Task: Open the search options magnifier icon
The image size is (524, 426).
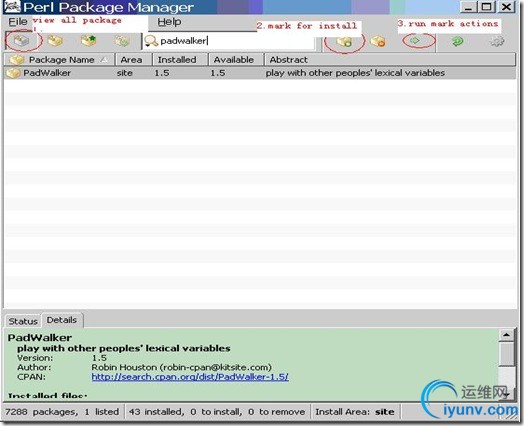Action: click(151, 41)
